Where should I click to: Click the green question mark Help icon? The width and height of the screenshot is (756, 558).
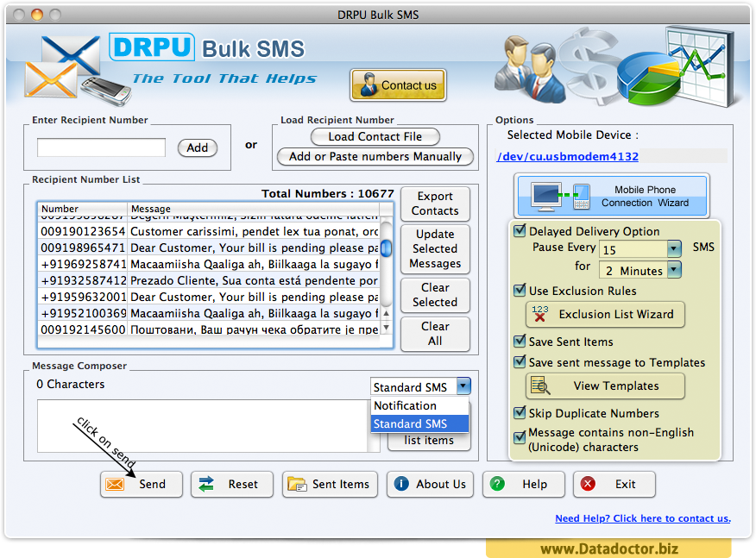(x=497, y=483)
